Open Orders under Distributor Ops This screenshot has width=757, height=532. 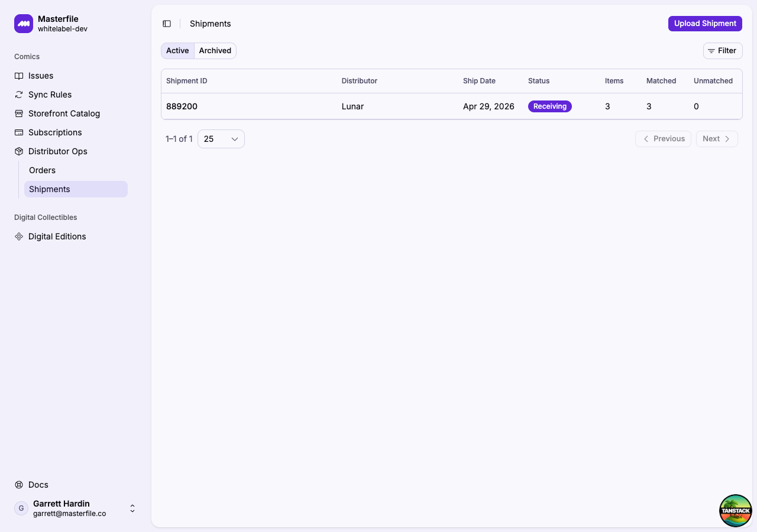(x=76, y=170)
